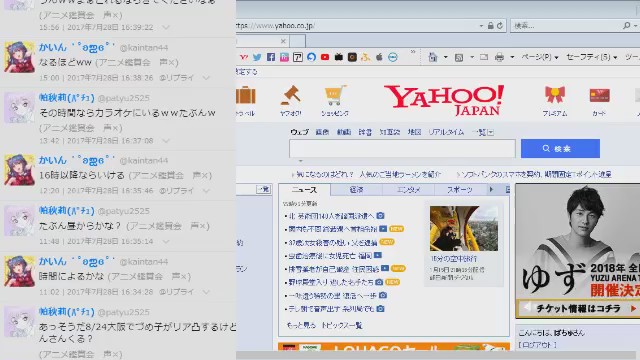
Task: Click the ログアウト link
Action: tap(538, 345)
